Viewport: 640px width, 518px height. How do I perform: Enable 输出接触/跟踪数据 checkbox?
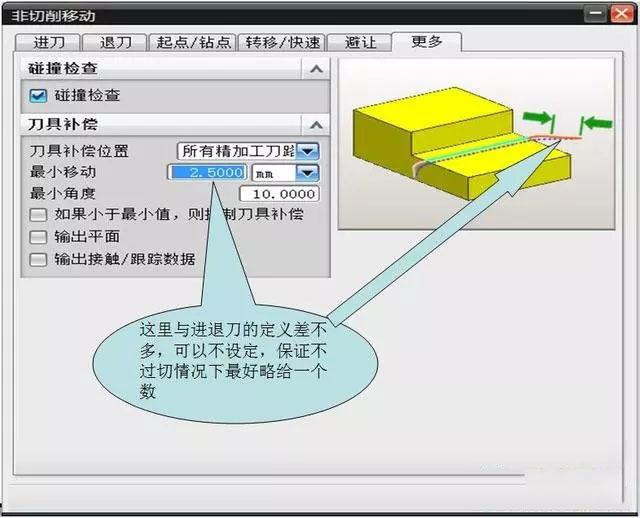(x=39, y=259)
